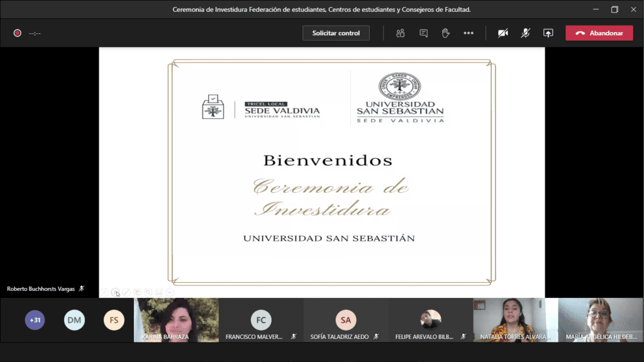Viewport: 644px width, 362px height.
Task: Open the see all slides icon
Action: (137, 292)
